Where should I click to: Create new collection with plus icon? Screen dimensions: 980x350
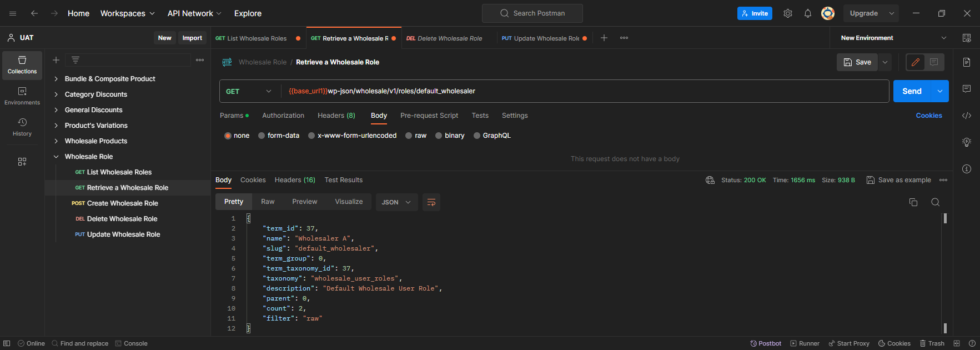tap(56, 60)
